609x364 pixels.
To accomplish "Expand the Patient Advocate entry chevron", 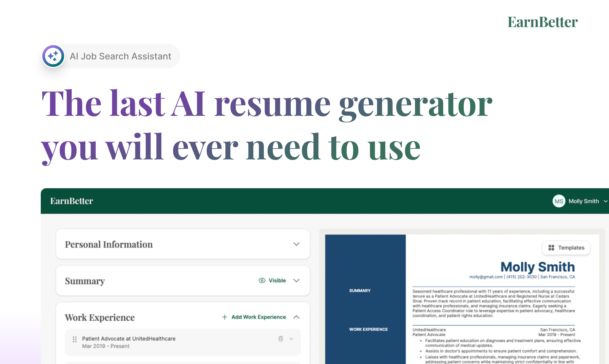I will pyautogui.click(x=291, y=339).
